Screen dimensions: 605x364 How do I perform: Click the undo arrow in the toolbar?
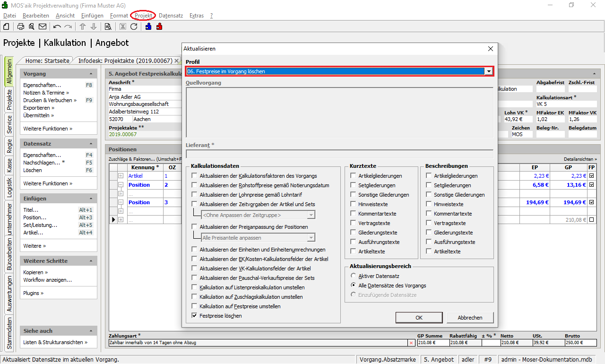(x=57, y=26)
